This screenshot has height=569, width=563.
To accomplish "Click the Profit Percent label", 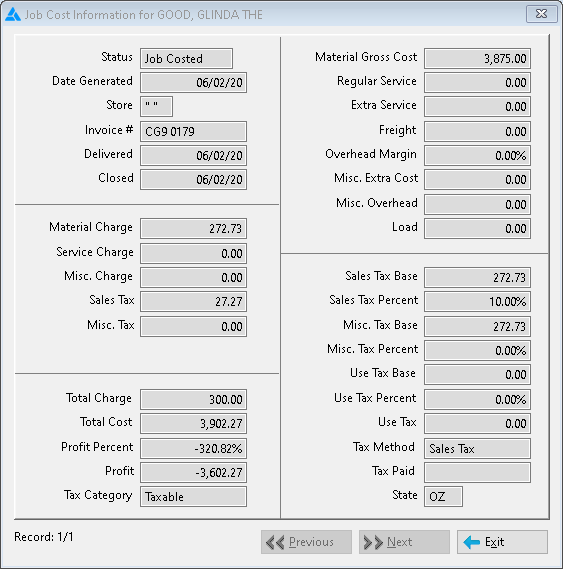I will (x=97, y=447).
